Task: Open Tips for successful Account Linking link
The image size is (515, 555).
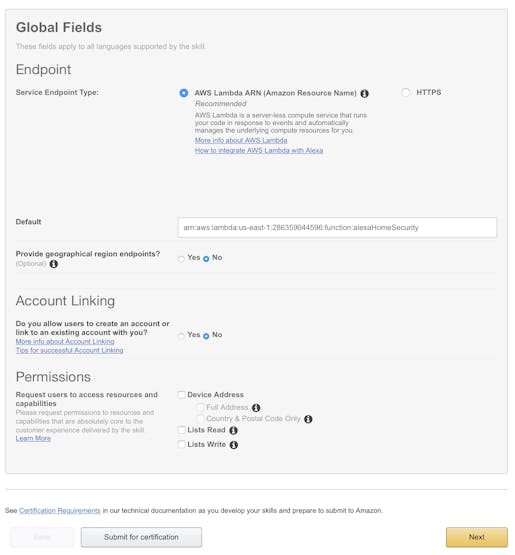Action: click(69, 350)
